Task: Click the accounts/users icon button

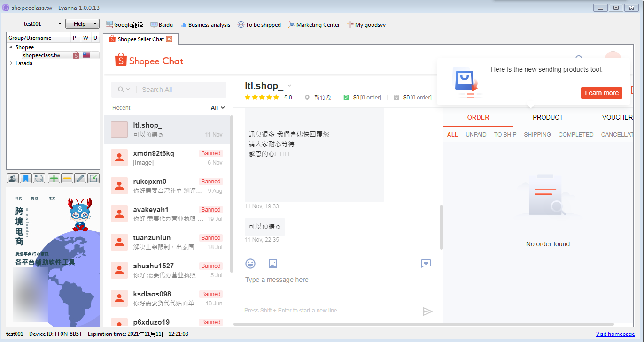Action: point(13,178)
